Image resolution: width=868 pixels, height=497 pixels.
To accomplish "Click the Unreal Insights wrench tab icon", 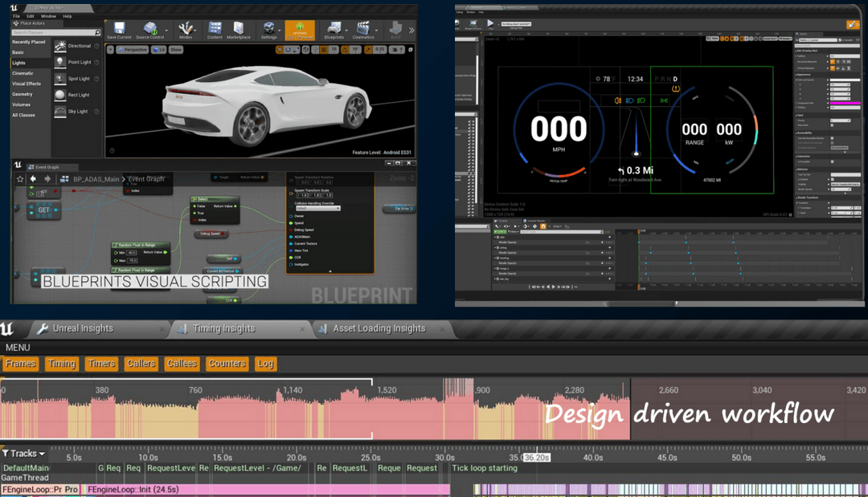I will (42, 329).
